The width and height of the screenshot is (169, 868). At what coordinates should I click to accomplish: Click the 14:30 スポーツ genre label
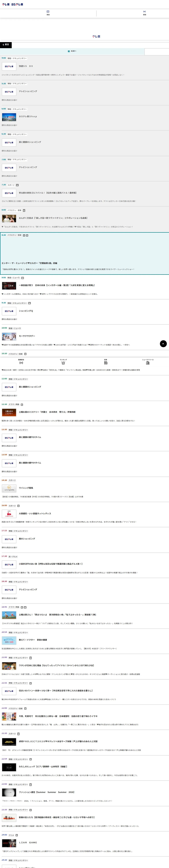tap(12, 480)
